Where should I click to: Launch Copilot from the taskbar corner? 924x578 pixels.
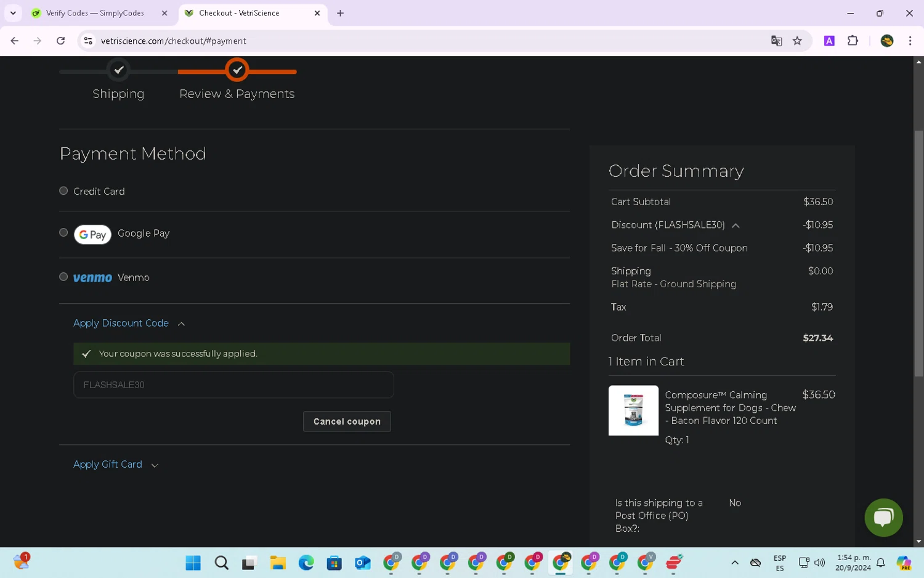tap(904, 563)
